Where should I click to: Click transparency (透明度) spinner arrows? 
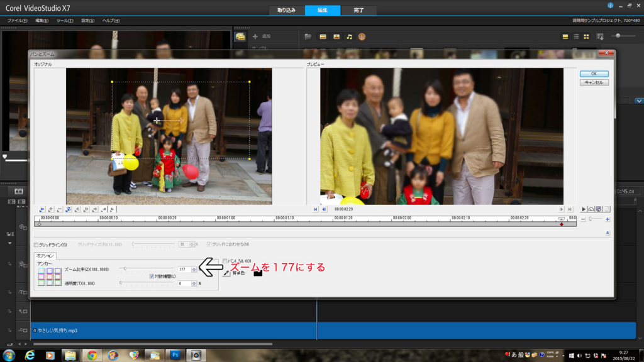pyautogui.click(x=194, y=283)
